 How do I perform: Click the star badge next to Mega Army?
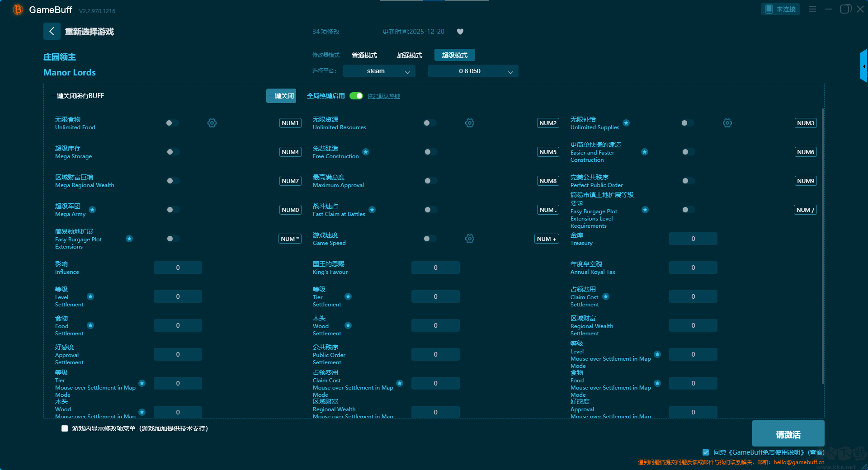point(92,210)
